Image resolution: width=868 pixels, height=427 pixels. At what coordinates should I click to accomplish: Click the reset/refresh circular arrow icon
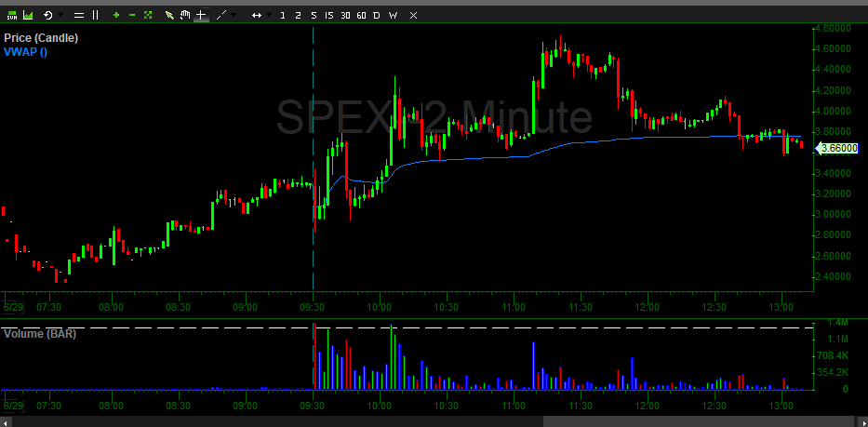point(48,16)
